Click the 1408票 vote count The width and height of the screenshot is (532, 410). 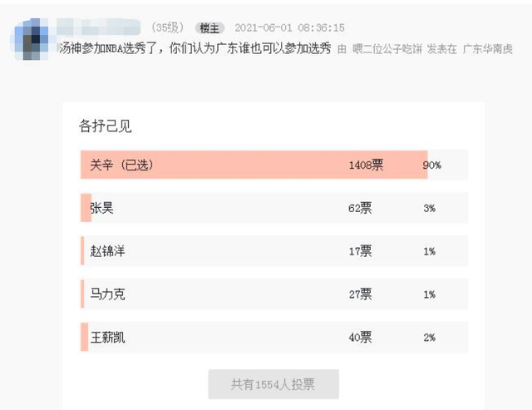pyautogui.click(x=366, y=165)
